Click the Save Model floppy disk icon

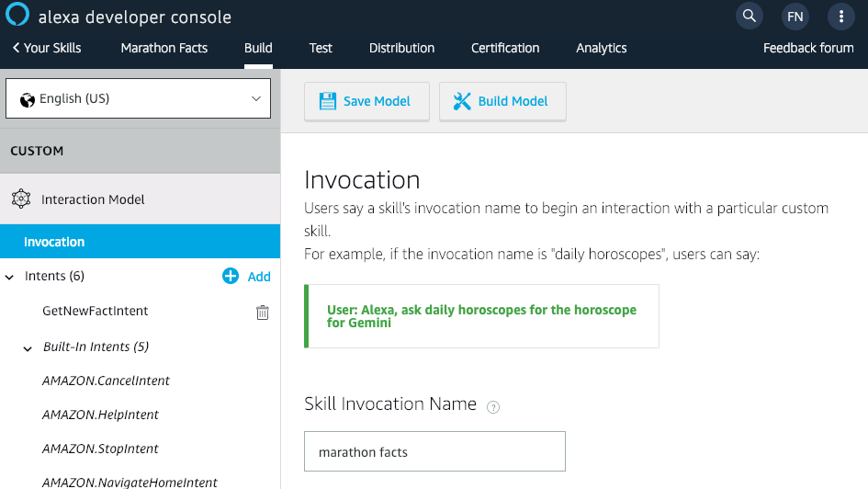[x=328, y=101]
